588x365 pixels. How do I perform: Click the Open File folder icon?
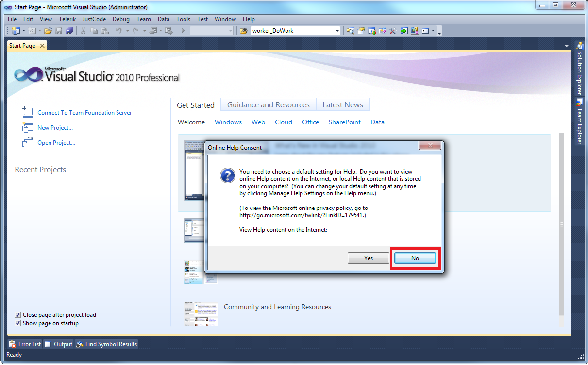48,31
